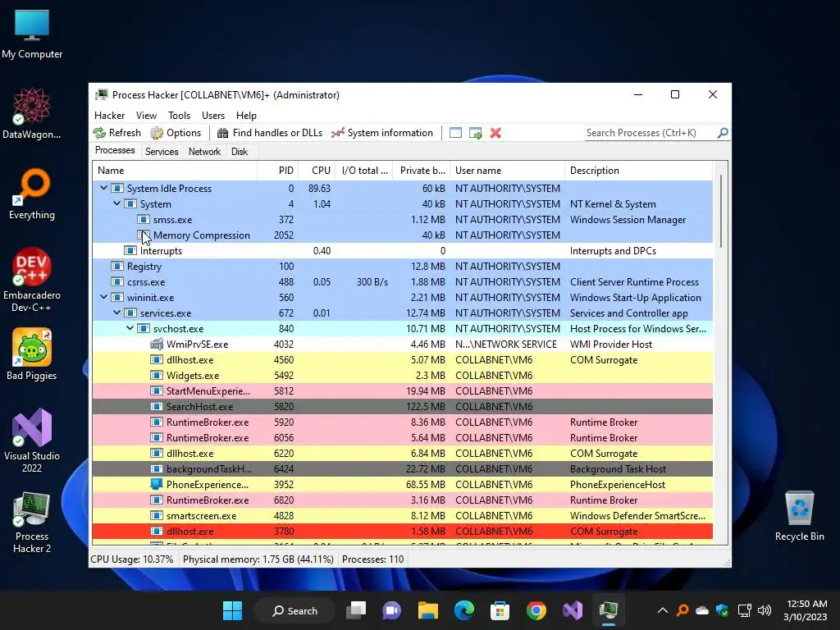840x630 pixels.
Task: Open the Tools menu
Action: click(x=179, y=115)
